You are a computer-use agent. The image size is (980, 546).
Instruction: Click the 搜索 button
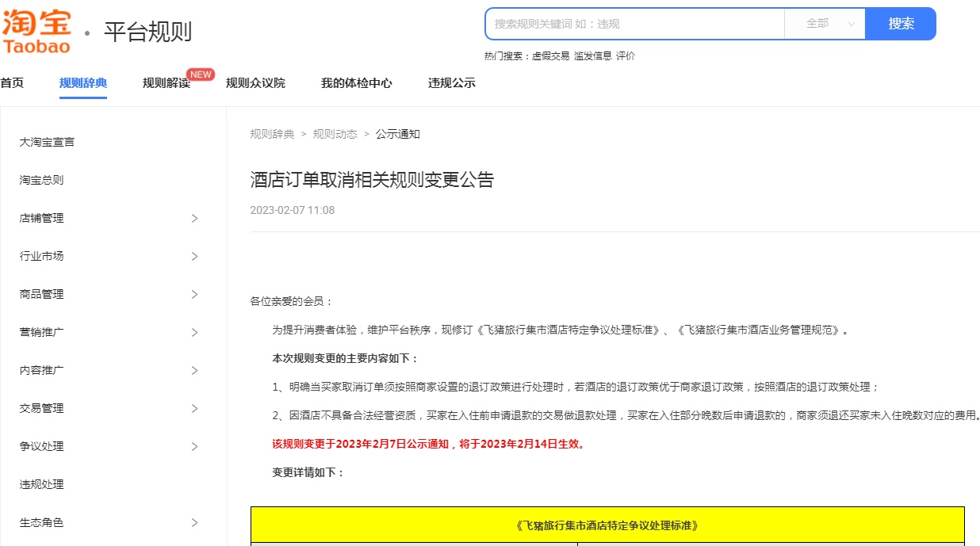901,24
